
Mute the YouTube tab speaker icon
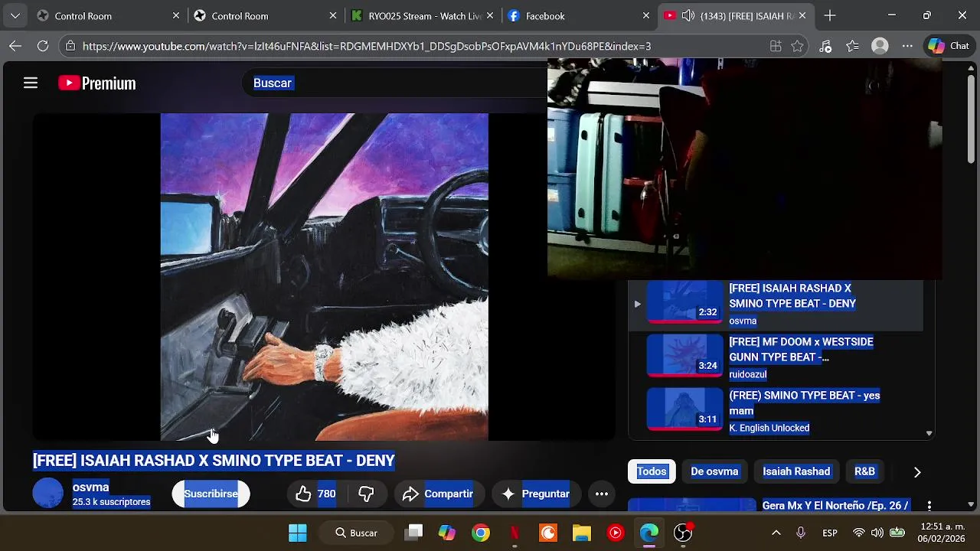(x=688, y=15)
